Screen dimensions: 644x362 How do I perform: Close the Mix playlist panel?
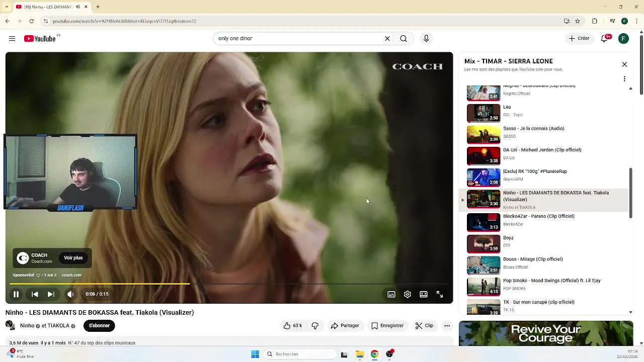[x=624, y=64]
